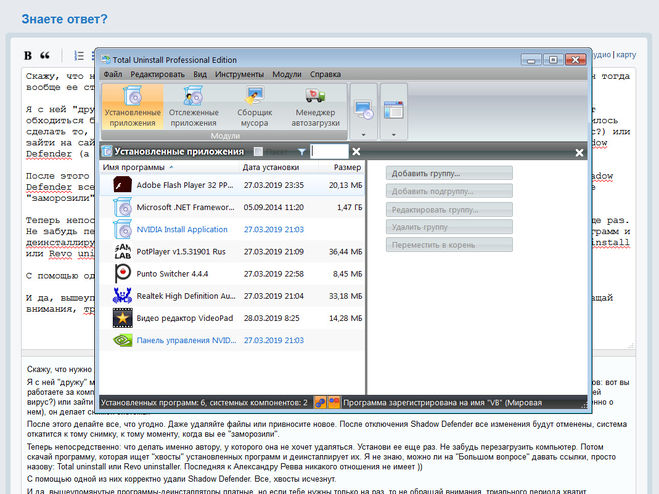Screen dimensions: 659x494
Task: Open Инструменты menu
Action: (239, 74)
